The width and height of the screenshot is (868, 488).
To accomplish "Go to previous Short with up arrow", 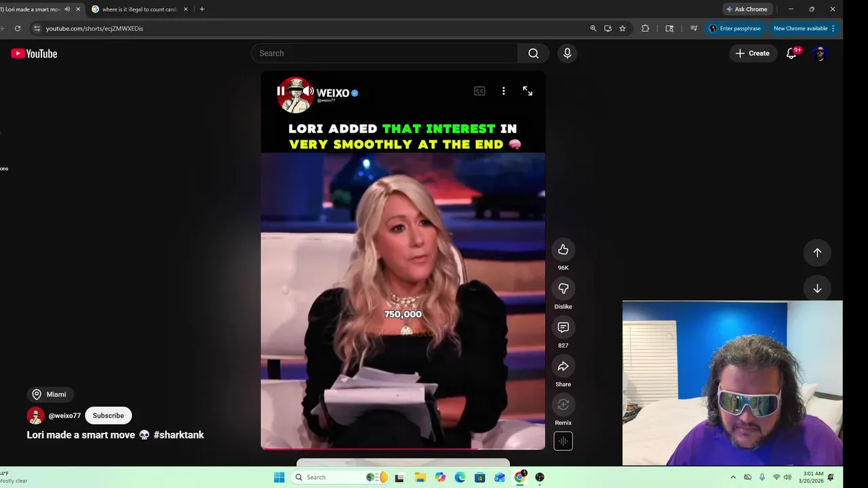I will [817, 252].
